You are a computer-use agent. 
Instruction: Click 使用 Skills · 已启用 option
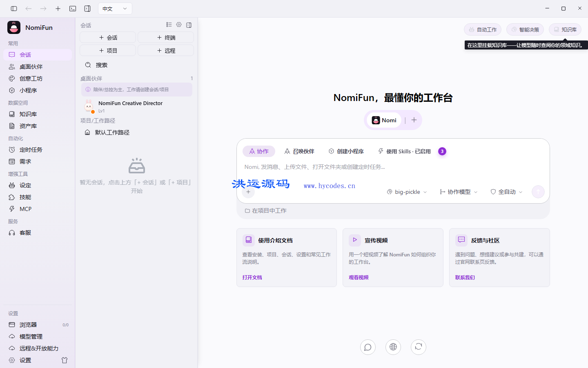[x=404, y=151]
